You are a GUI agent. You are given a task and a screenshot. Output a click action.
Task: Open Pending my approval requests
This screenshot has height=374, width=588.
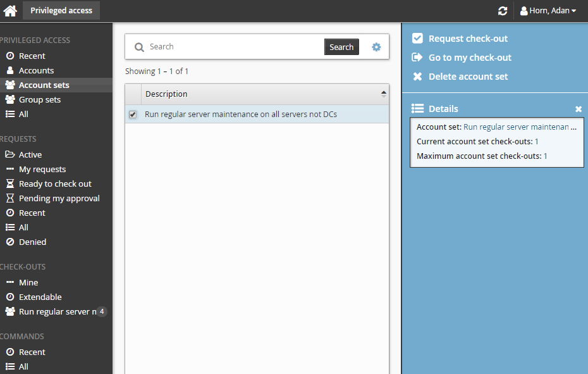coord(59,198)
